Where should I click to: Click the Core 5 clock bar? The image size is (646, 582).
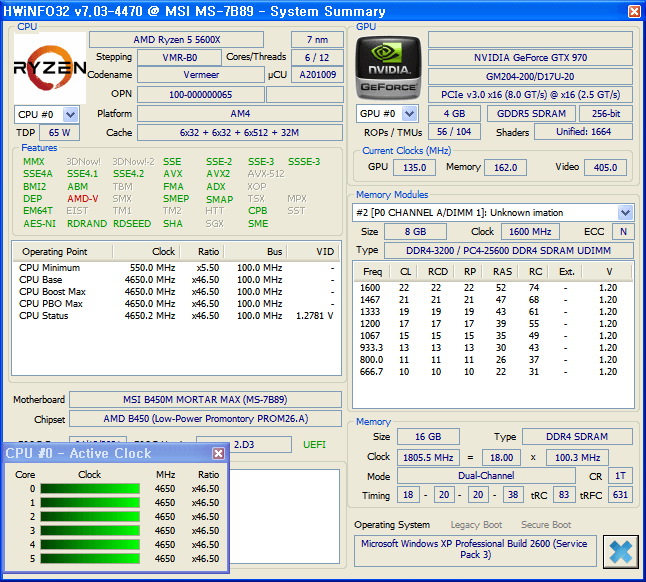90,559
